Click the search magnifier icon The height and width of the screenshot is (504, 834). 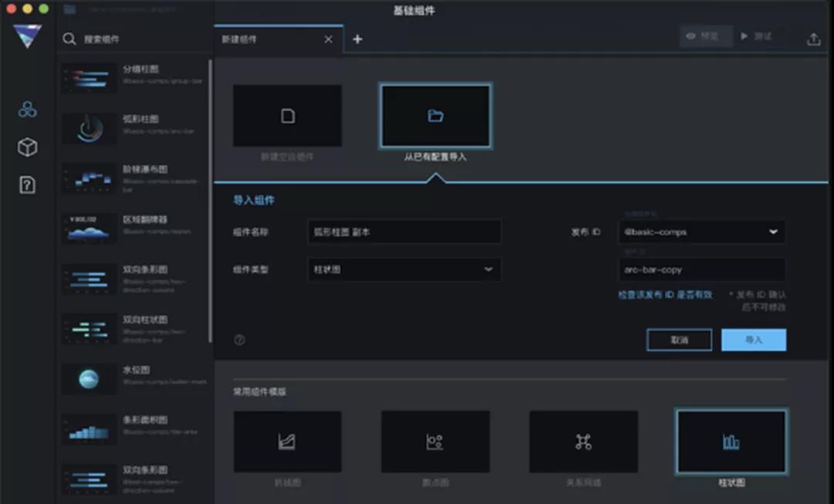coord(69,39)
